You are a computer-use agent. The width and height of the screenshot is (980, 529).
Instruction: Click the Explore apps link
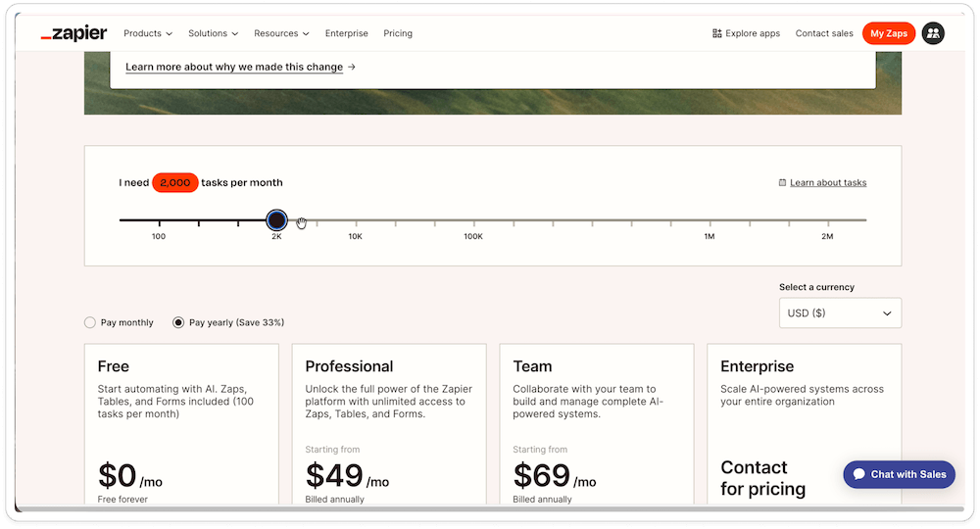[746, 33]
